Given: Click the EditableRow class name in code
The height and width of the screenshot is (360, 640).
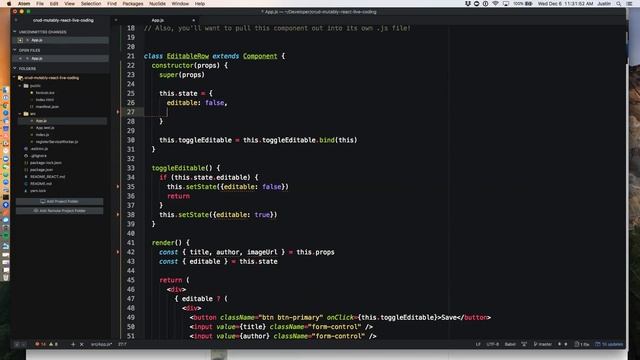Looking at the screenshot, I should (188, 56).
